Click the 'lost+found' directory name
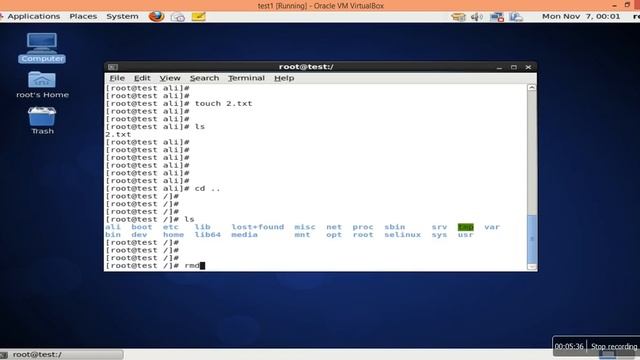 pos(258,227)
